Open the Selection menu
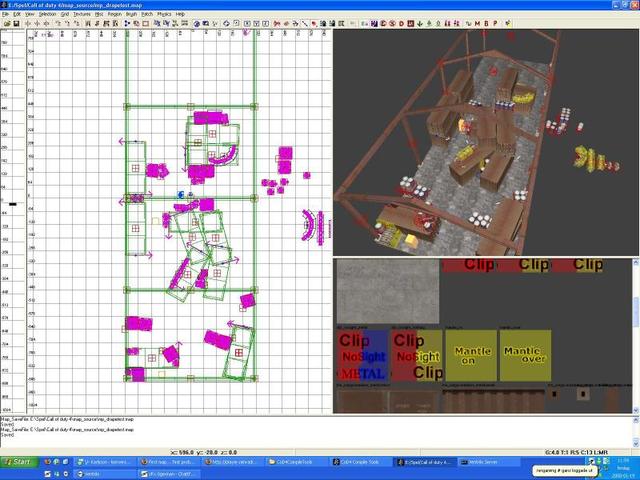Viewport: 640px width, 480px height. pyautogui.click(x=47, y=14)
